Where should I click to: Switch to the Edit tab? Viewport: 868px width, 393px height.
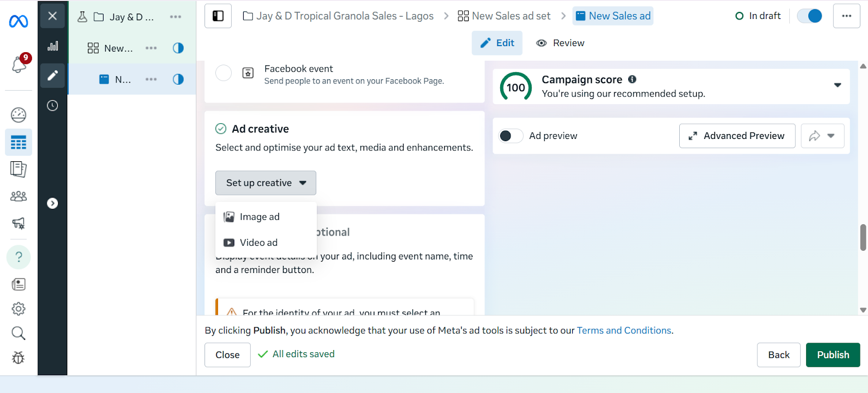coord(497,43)
